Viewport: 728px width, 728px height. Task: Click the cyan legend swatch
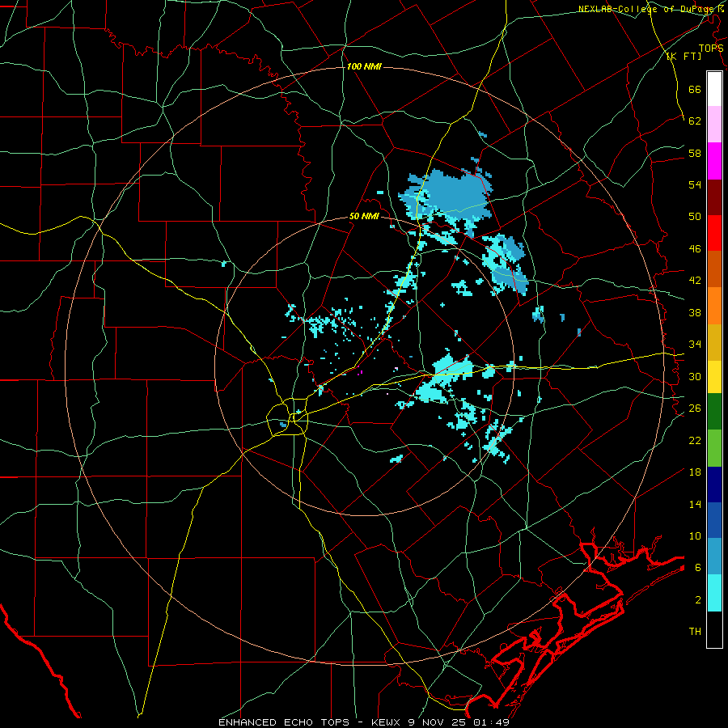(714, 593)
